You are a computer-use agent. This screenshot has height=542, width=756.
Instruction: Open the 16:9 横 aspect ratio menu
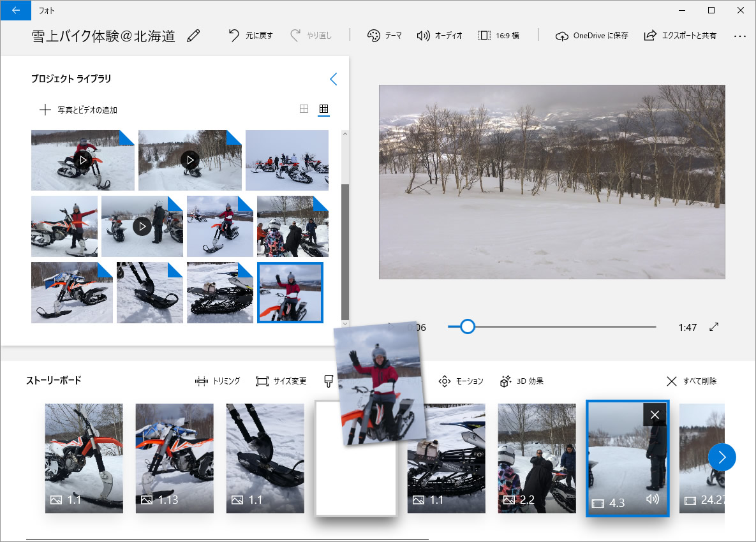point(498,36)
